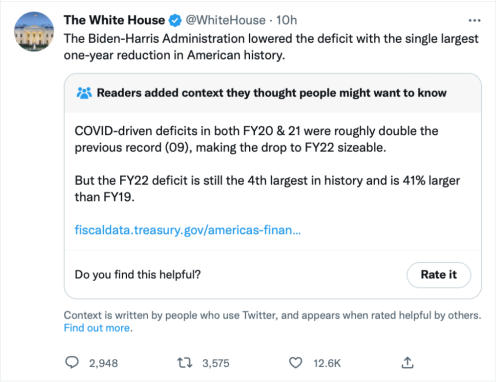The height and width of the screenshot is (382, 500).
Task: Open the three-dot more options menu
Action: (x=474, y=20)
